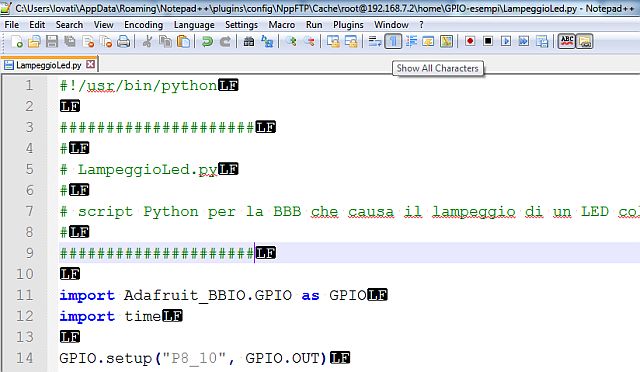Open the Replace dialog icon
The image size is (640, 372).
[267, 41]
